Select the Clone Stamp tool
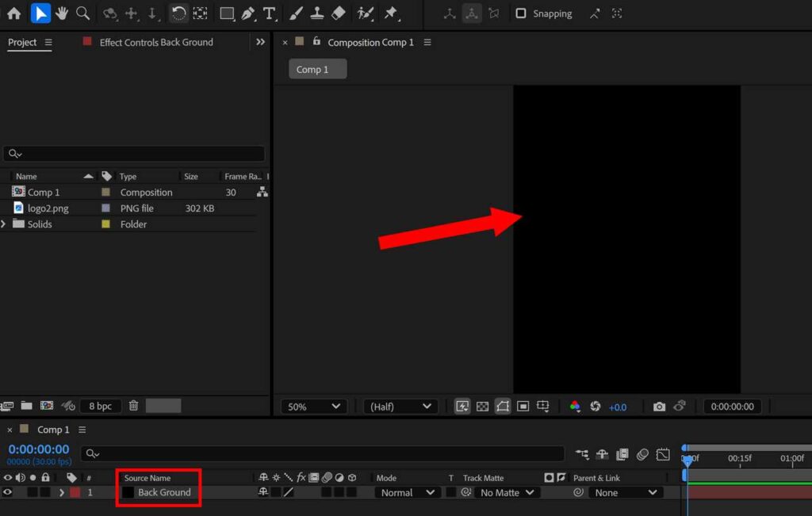 tap(317, 13)
